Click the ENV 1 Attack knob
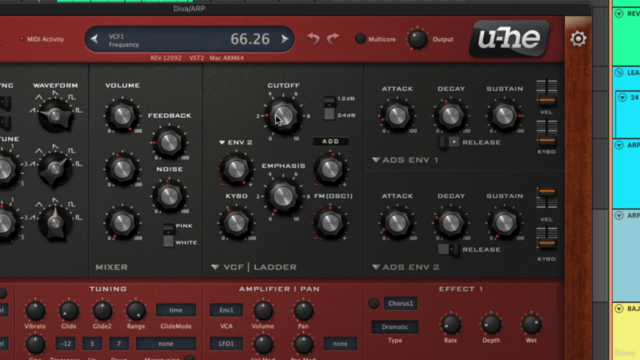The image size is (640, 360). pos(397,116)
